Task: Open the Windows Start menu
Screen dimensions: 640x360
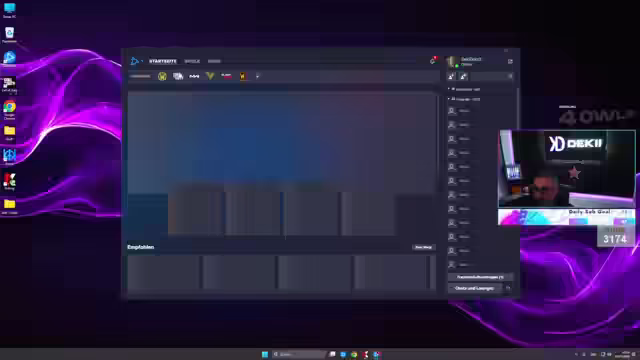Action: 265,354
